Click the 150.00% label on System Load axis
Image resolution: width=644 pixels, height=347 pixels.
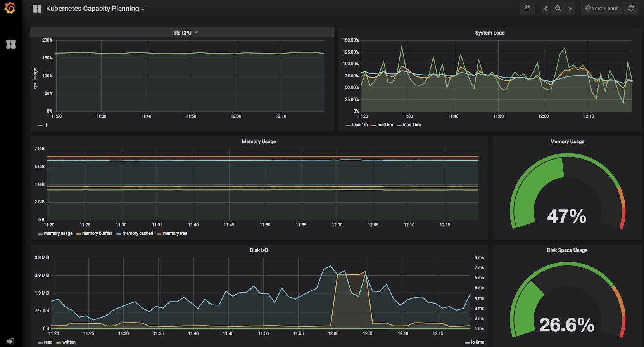coord(351,40)
